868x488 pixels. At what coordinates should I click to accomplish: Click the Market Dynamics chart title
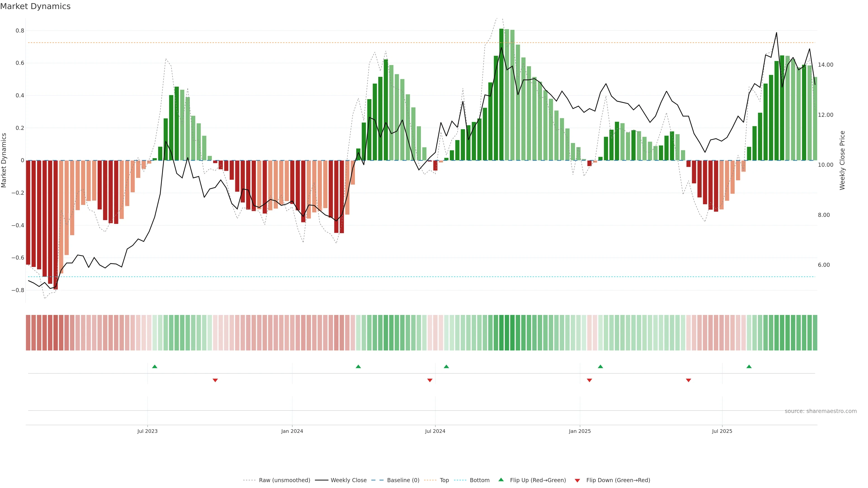pos(35,6)
